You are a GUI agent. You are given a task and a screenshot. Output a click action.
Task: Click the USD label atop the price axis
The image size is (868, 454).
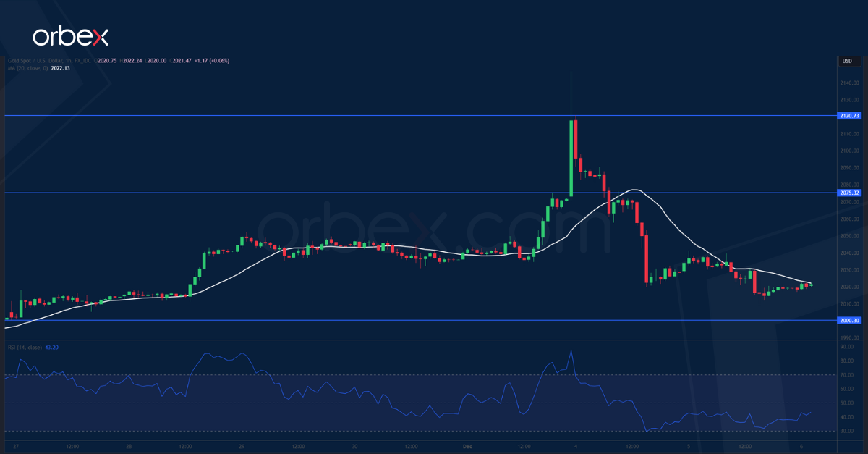coord(846,61)
